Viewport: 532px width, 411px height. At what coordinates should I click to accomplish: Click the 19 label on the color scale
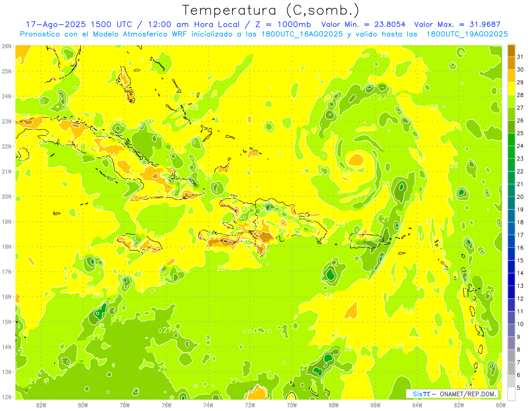tap(520, 209)
